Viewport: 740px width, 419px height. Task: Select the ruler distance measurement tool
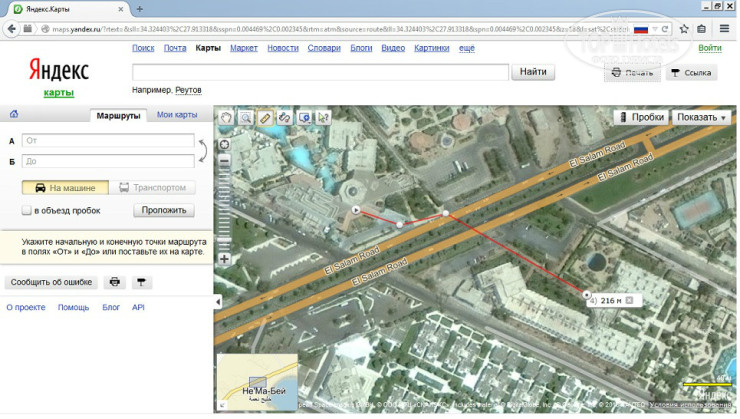click(265, 118)
